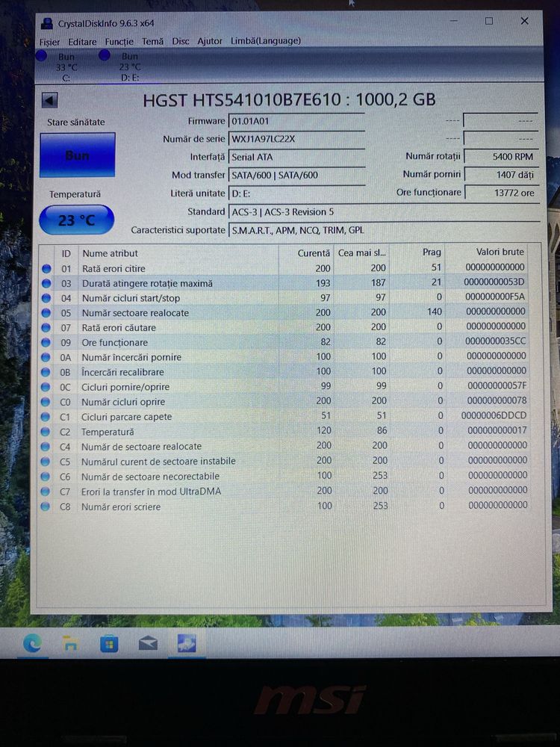Click status dot for Număr erori scriere

click(46, 507)
